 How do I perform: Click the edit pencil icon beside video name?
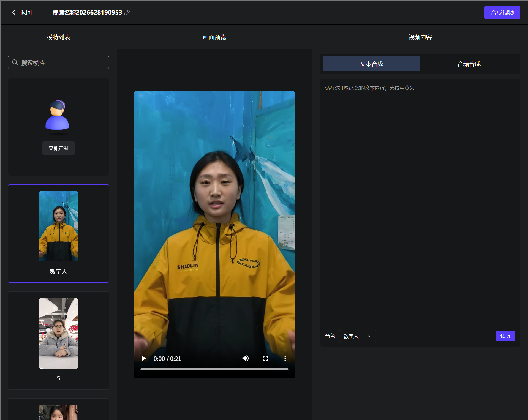click(127, 13)
